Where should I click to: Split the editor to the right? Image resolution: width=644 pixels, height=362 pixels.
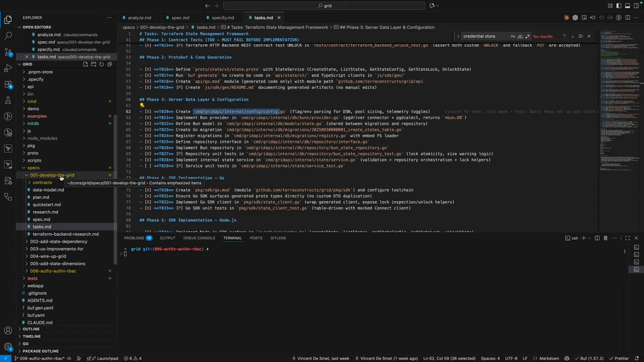pyautogui.click(x=627, y=18)
